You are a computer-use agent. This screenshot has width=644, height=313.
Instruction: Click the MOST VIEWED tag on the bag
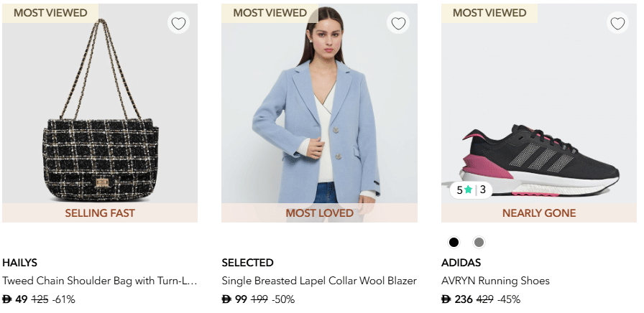coord(50,13)
